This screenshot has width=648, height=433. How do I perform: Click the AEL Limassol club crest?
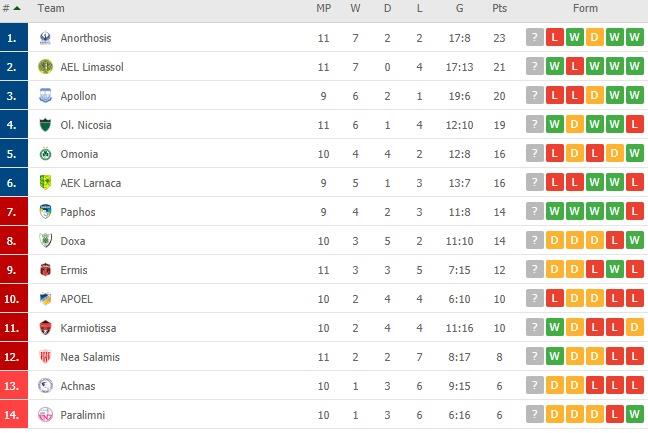pos(45,67)
